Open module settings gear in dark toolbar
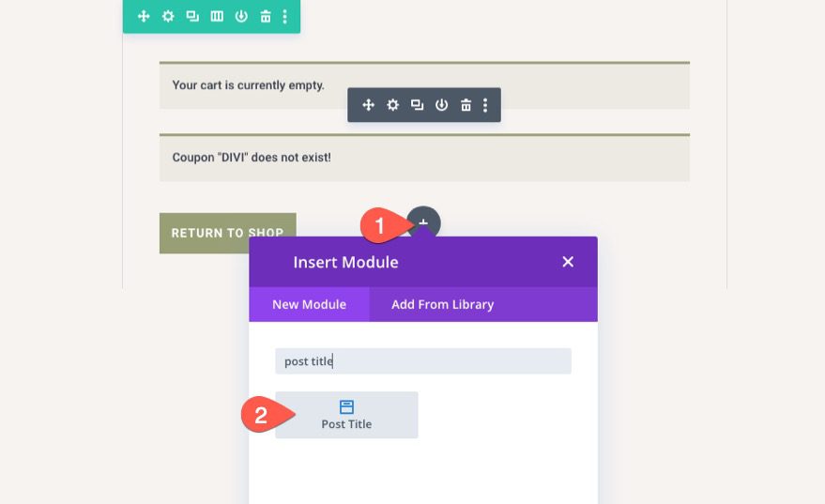The width and height of the screenshot is (825, 504). point(392,105)
